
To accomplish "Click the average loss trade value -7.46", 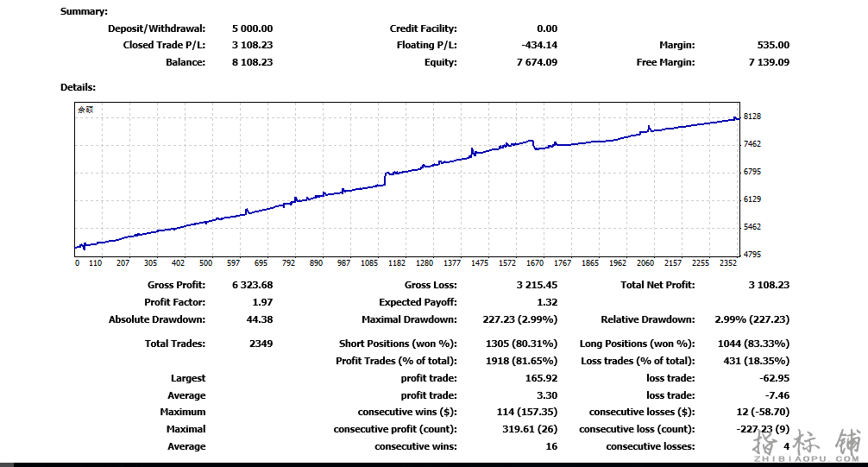I will 777,395.
